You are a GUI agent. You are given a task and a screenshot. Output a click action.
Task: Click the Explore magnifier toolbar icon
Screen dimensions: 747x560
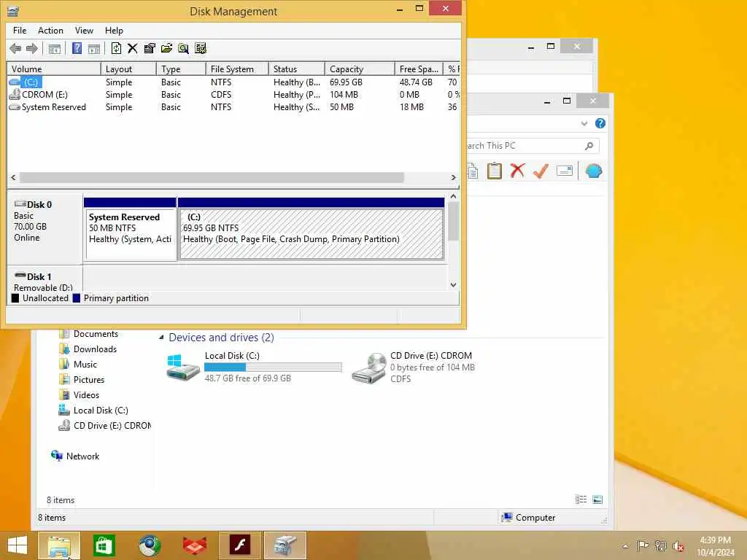click(183, 48)
